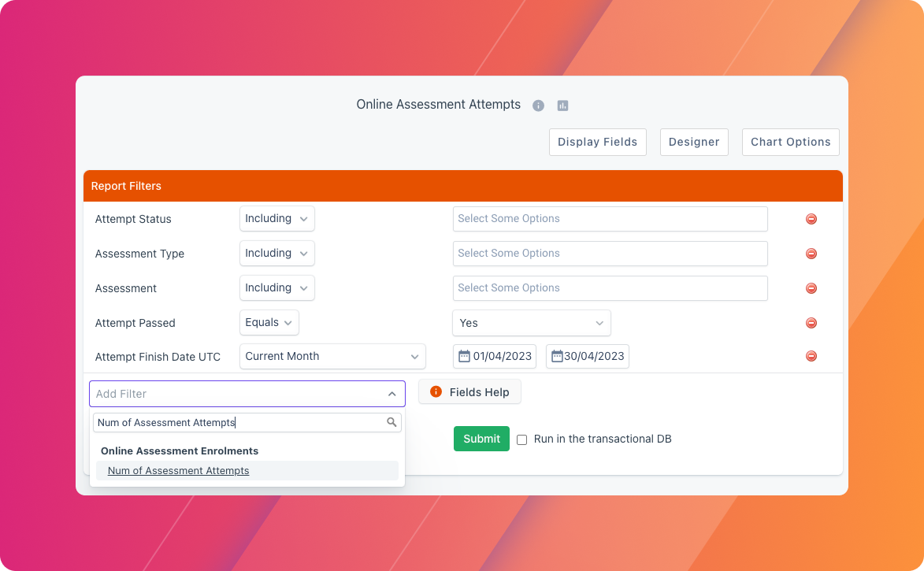This screenshot has height=571, width=924.
Task: Open the report info tooltip icon
Action: tap(538, 105)
